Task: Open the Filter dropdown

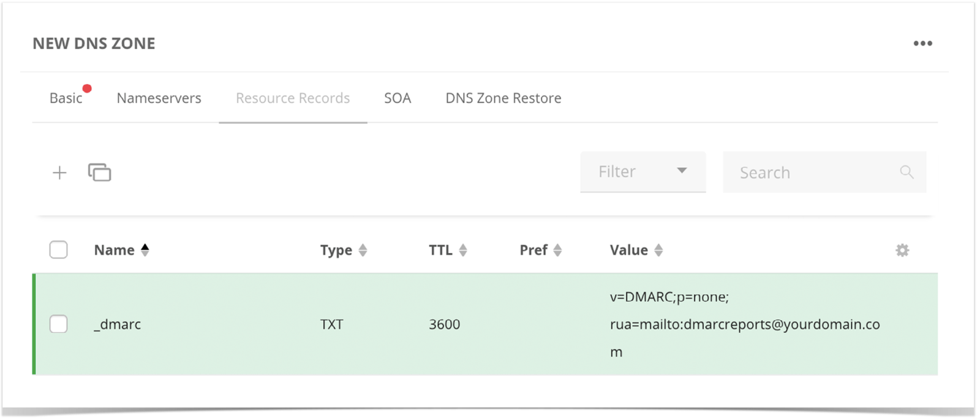Action: [643, 172]
